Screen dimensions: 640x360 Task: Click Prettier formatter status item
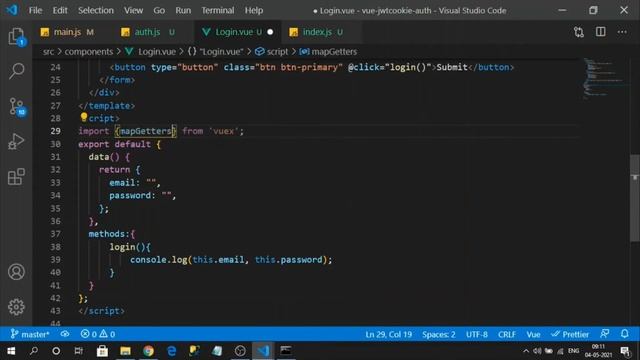(x=570, y=334)
